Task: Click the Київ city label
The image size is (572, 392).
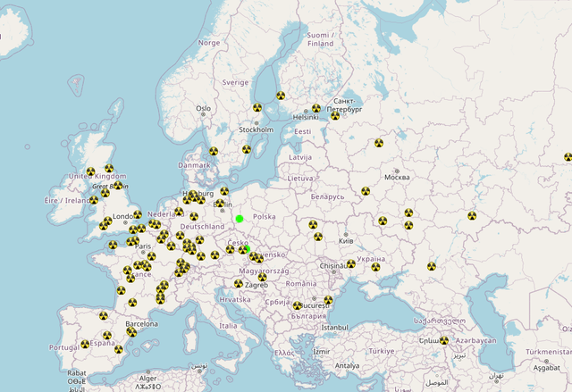Action: tap(346, 241)
